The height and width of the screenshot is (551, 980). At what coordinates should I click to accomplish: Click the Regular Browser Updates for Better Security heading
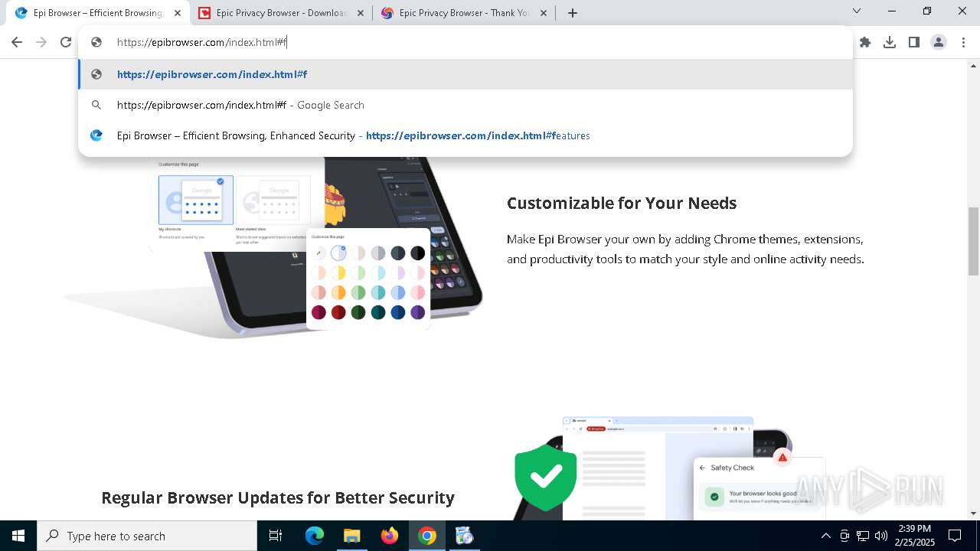click(x=278, y=497)
